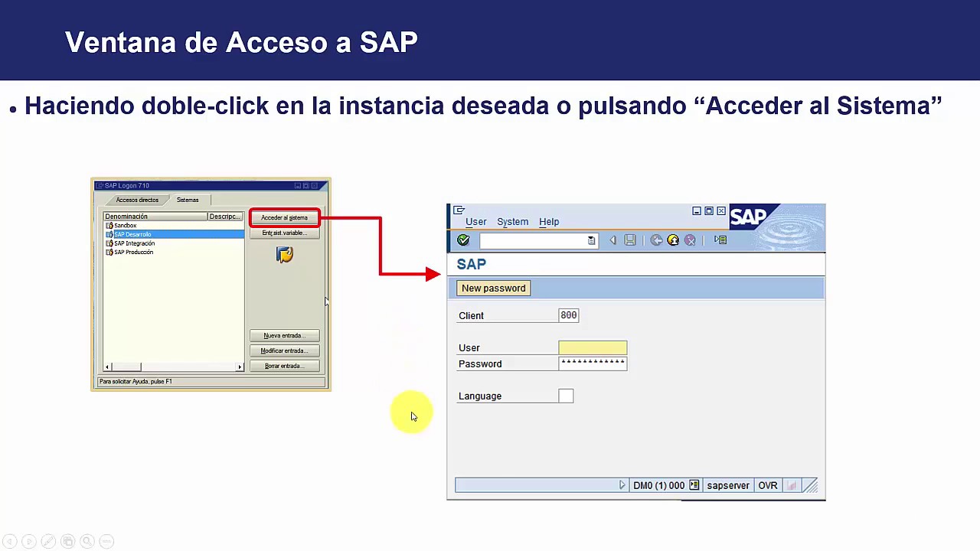Click the green Enter checkmark icon
Viewport: 980px width, 551px height.
[463, 240]
